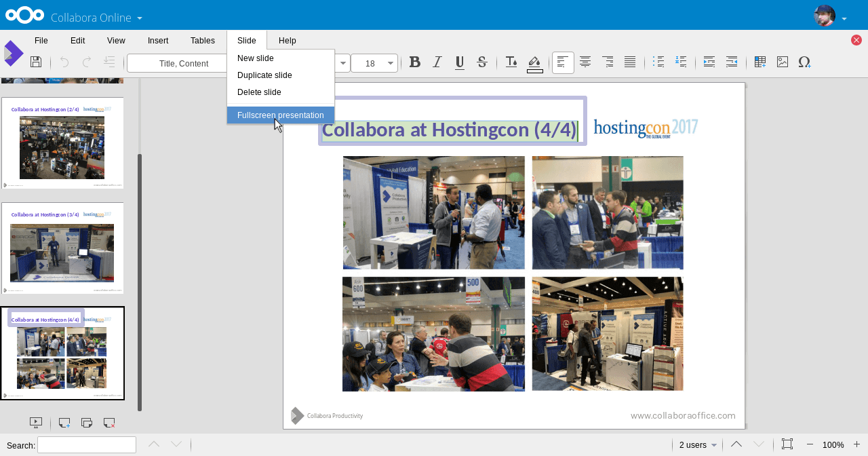Decrease paragraph indent
The width and height of the screenshot is (868, 456).
(x=732, y=62)
